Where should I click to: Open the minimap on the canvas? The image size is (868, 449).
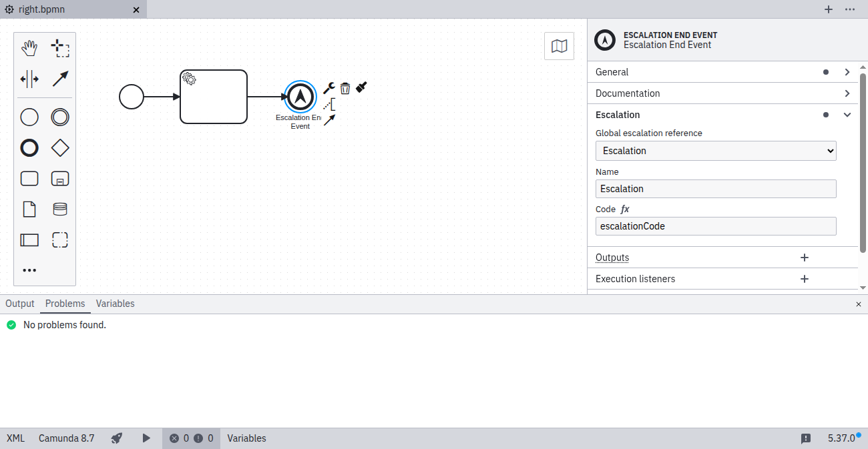coord(559,45)
